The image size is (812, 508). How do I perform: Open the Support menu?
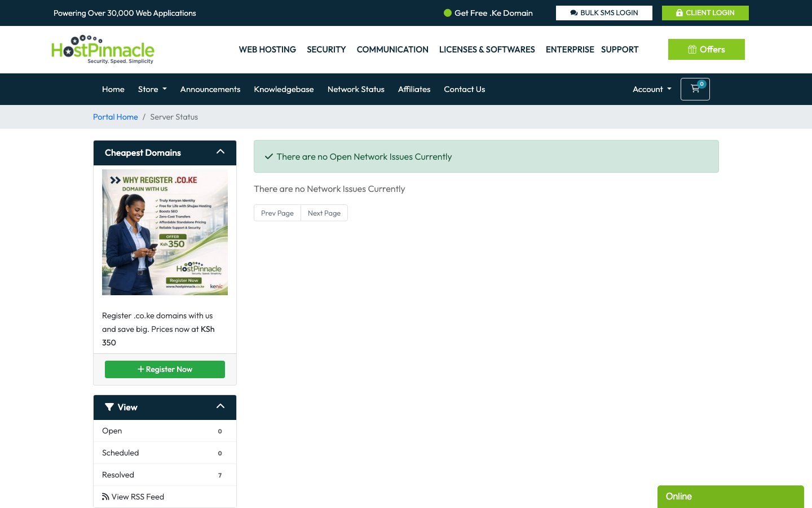pos(620,50)
